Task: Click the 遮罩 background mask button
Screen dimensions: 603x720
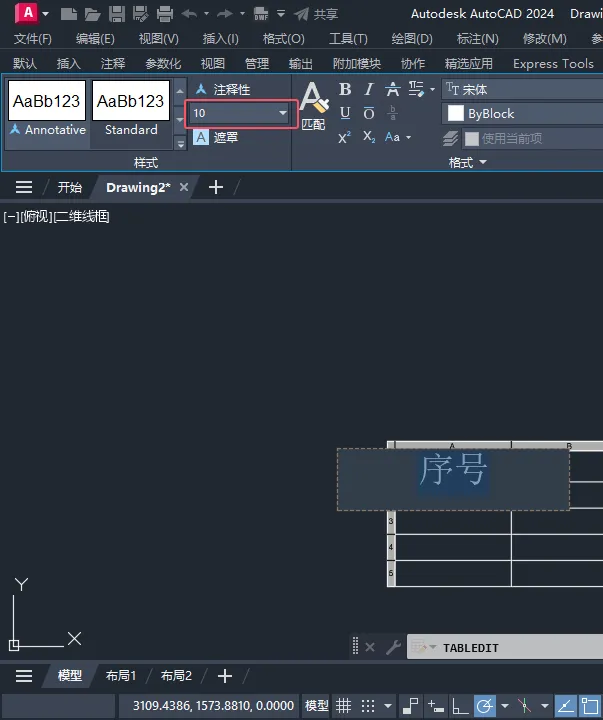Action: click(216, 137)
